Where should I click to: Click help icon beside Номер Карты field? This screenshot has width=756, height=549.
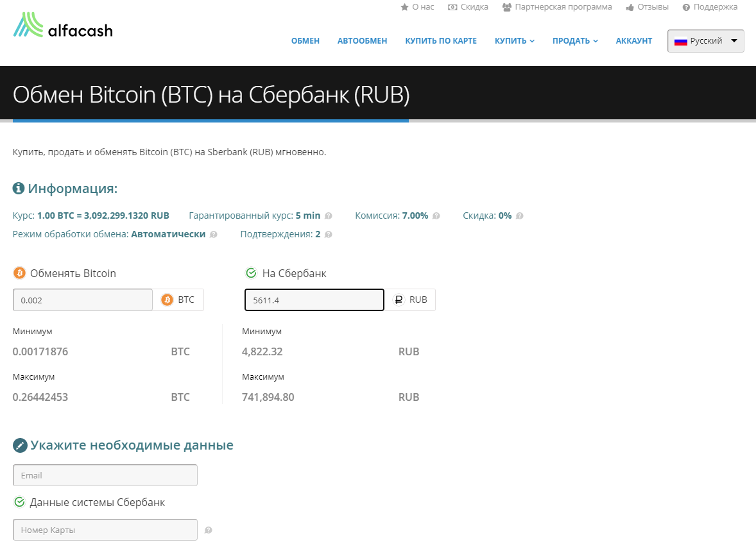[208, 530]
